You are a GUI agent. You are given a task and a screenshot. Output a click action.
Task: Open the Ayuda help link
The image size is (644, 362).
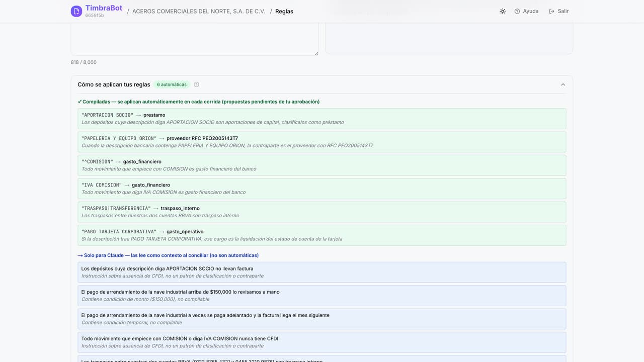[x=526, y=11]
